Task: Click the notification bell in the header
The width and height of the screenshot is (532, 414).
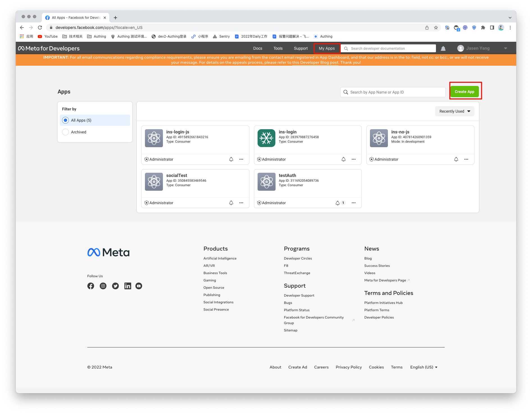Action: [443, 49]
